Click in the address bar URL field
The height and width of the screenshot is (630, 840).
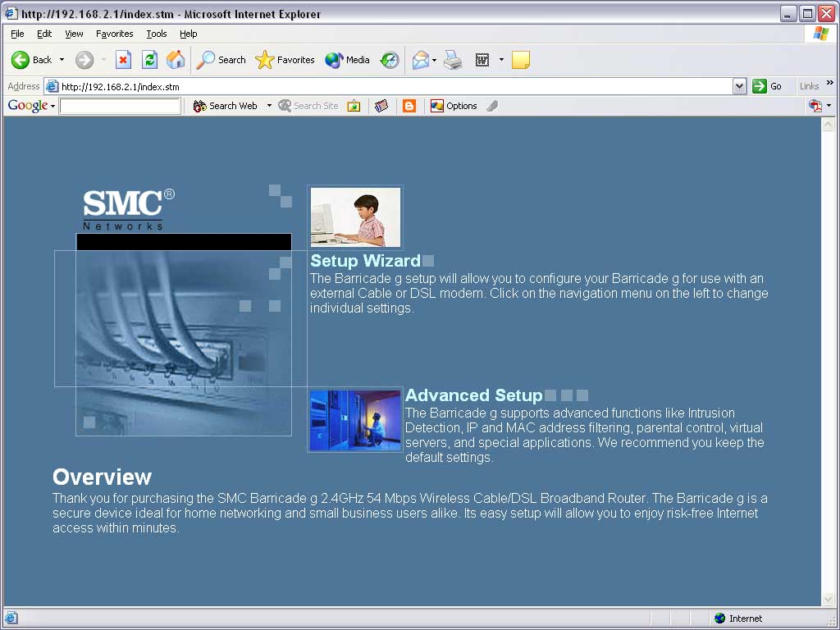(396, 86)
